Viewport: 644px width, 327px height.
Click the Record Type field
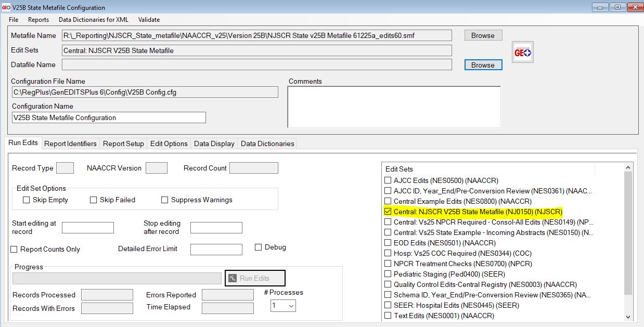tap(65, 168)
